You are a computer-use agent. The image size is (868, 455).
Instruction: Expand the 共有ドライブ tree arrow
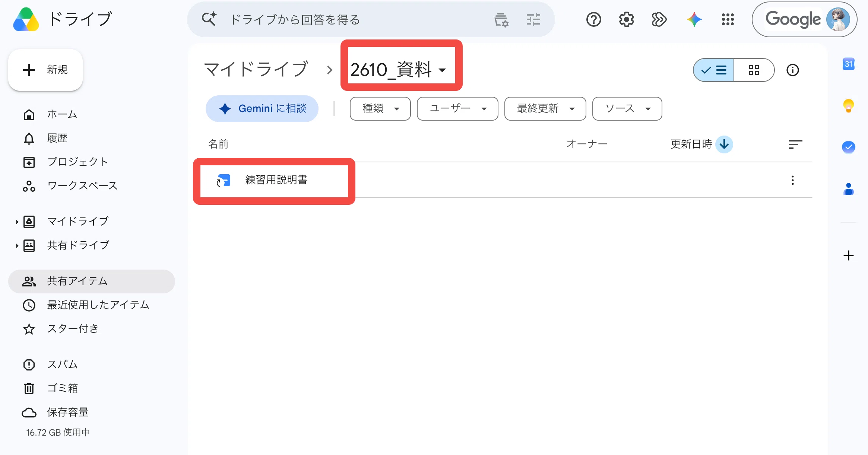click(17, 246)
